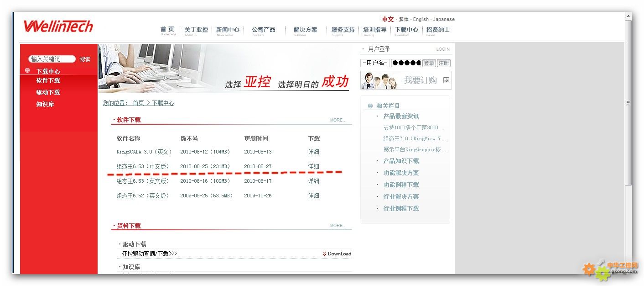Open 功能例程下载 in the related column
Image resolution: width=644 pixels, height=286 pixels.
click(401, 185)
